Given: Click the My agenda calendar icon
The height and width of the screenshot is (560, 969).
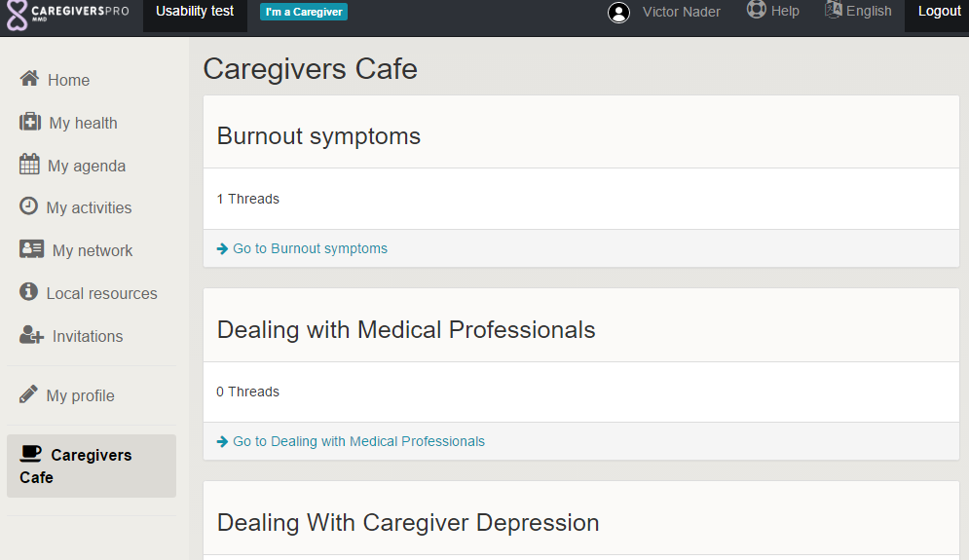Looking at the screenshot, I should point(29,165).
